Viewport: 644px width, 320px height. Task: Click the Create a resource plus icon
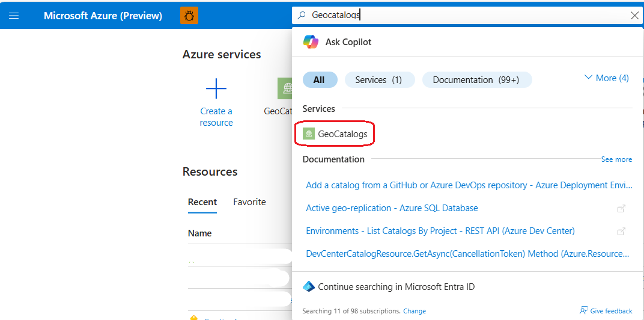216,89
